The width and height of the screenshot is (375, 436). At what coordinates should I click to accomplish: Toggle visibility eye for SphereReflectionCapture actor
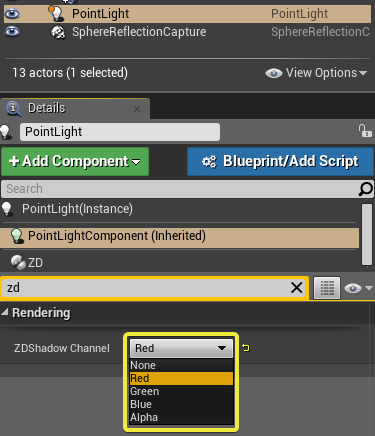(x=12, y=32)
